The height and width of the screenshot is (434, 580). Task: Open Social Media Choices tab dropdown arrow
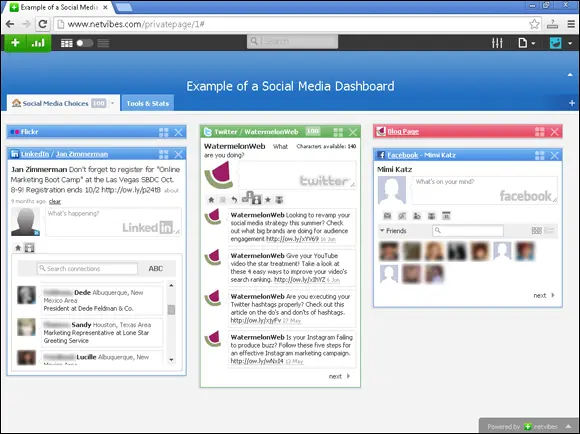(x=112, y=103)
